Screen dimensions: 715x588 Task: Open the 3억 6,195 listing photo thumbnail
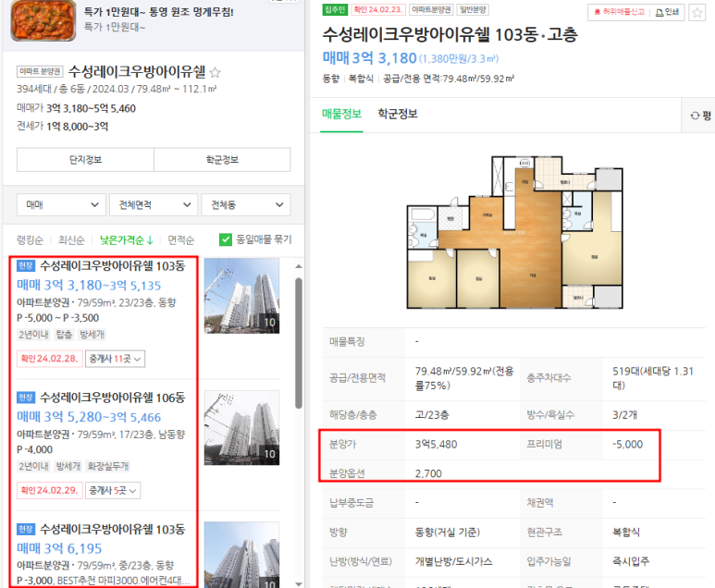click(x=241, y=555)
